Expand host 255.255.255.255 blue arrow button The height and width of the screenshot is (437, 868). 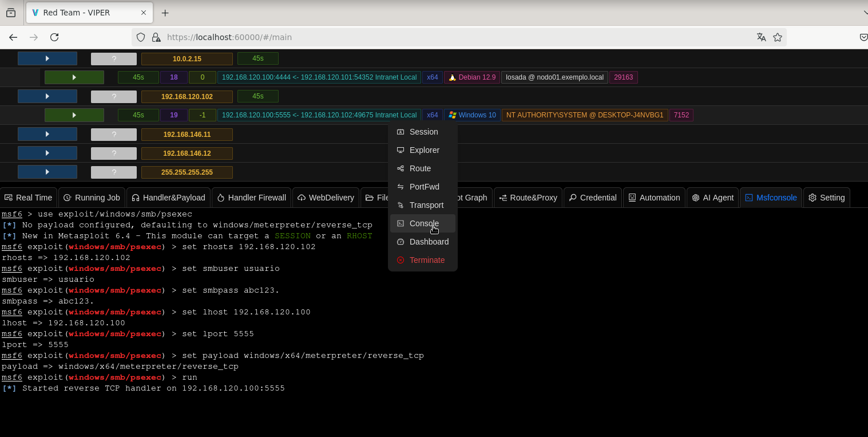[x=47, y=172]
